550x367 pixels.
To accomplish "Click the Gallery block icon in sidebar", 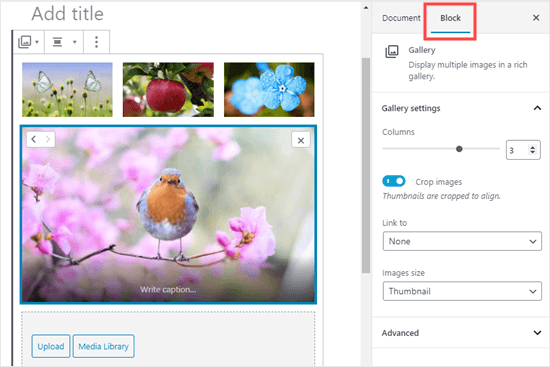I will [x=392, y=52].
